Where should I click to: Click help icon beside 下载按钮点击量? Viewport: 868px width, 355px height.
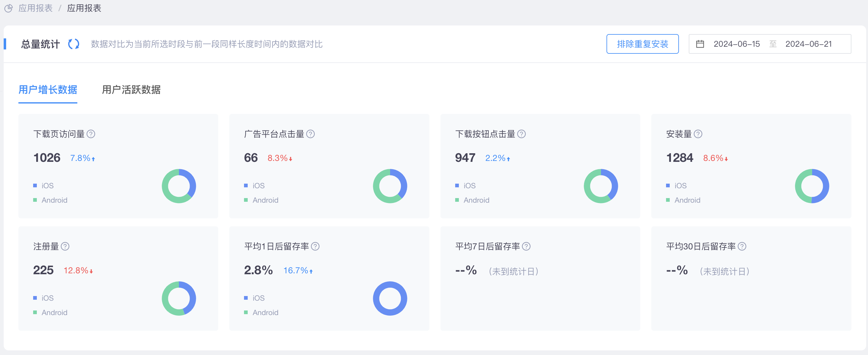(x=521, y=134)
